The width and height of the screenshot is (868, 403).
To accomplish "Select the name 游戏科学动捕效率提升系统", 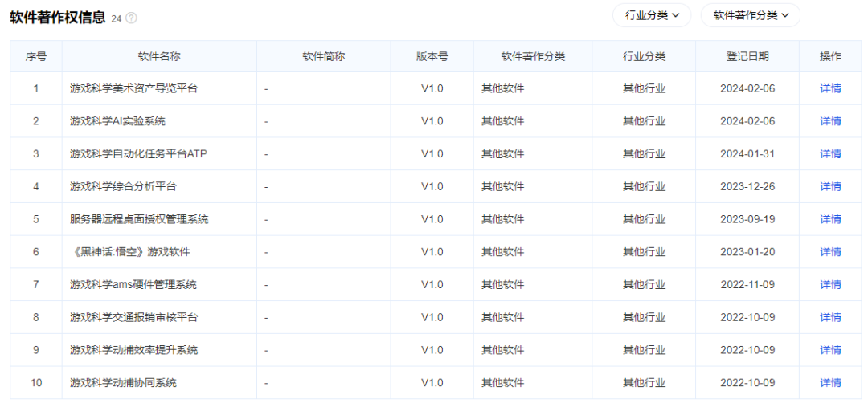I will pyautogui.click(x=133, y=350).
